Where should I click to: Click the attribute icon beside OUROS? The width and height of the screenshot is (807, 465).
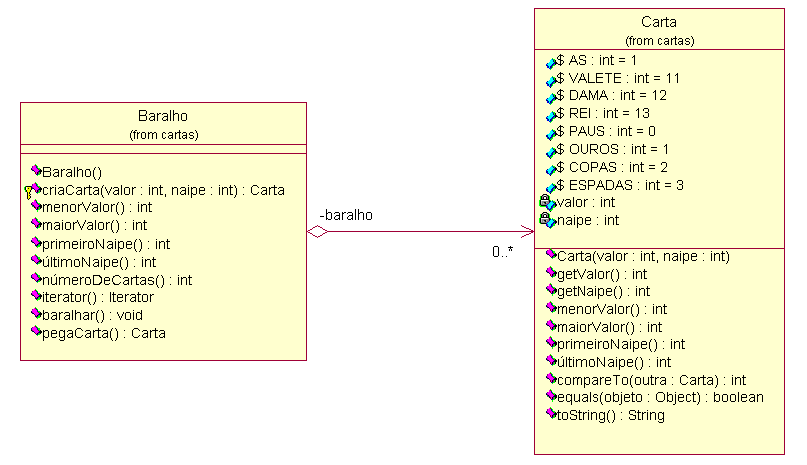click(551, 152)
